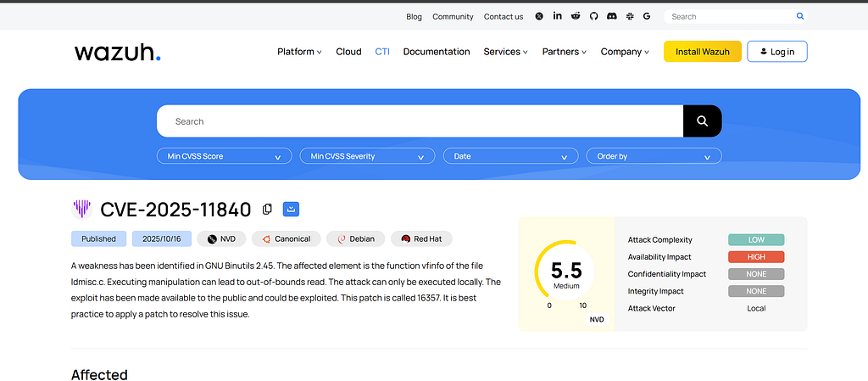Select the NVD source chip
The height and width of the screenshot is (381, 868).
tap(221, 238)
